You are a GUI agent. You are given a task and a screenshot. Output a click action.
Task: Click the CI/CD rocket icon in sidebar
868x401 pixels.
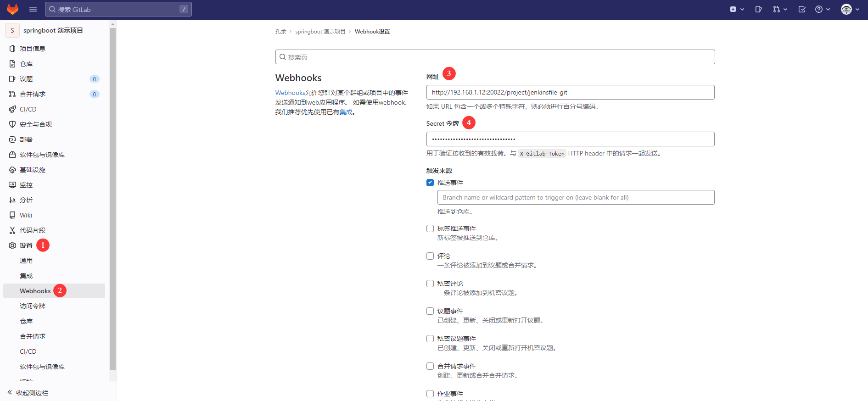point(12,109)
